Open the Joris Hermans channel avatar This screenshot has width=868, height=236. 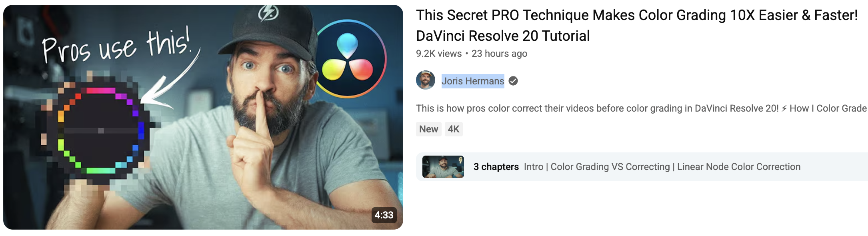pos(426,80)
